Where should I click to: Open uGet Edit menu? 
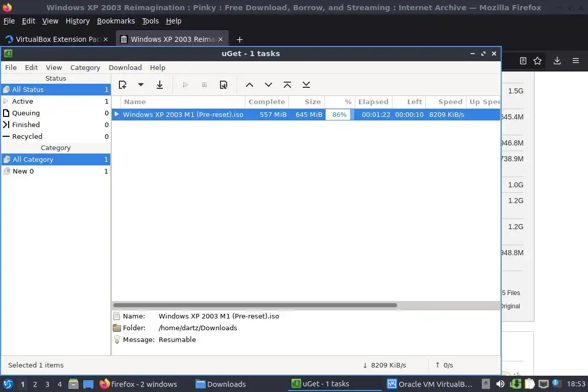[x=31, y=67]
